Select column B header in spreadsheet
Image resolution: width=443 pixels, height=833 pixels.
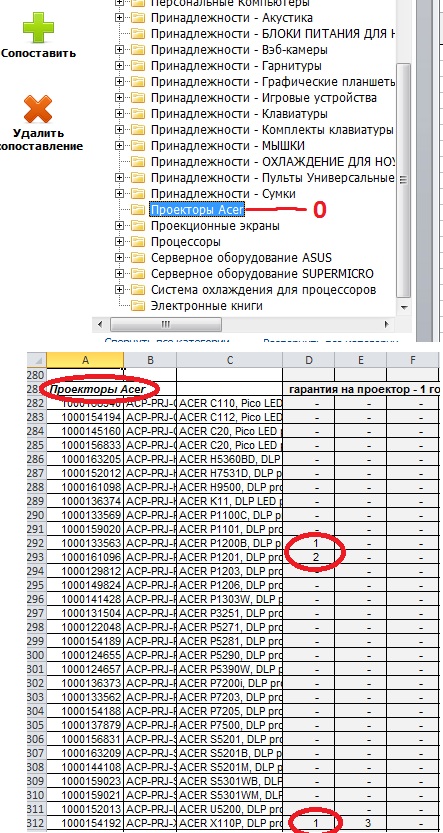pos(150,360)
